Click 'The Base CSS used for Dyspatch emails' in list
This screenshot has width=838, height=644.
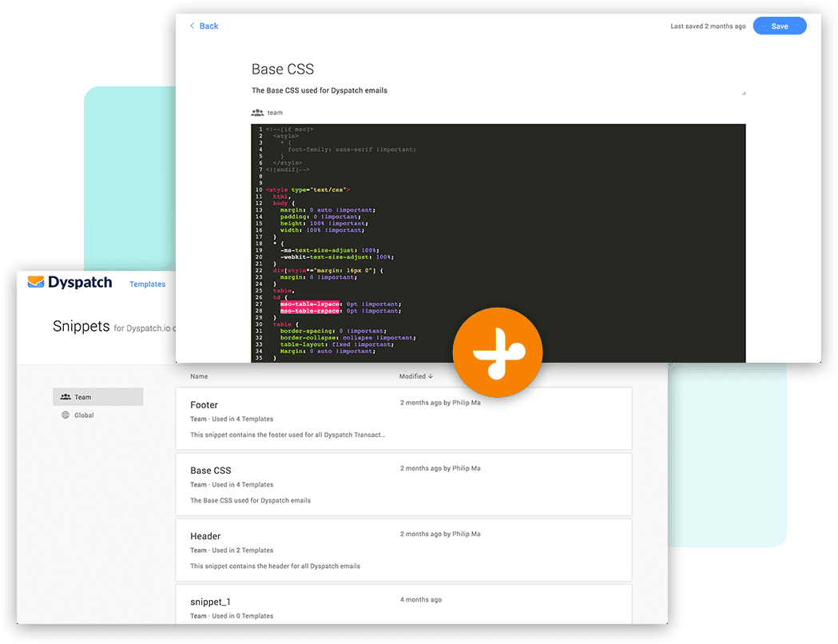[250, 500]
